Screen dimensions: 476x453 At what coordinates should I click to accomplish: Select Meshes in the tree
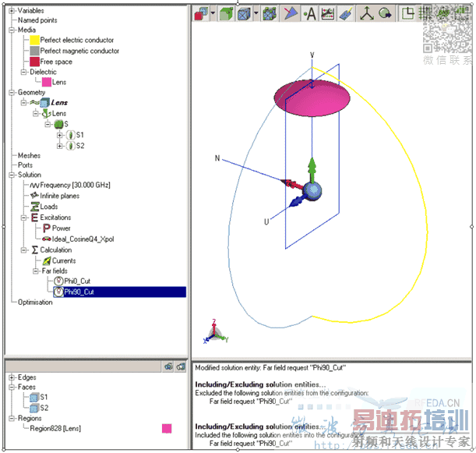pos(29,156)
